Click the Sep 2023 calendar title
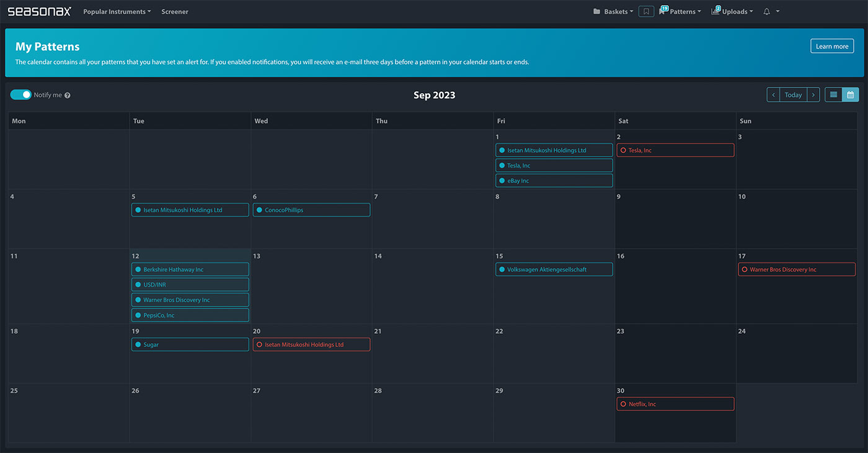This screenshot has height=453, width=868. (x=434, y=95)
